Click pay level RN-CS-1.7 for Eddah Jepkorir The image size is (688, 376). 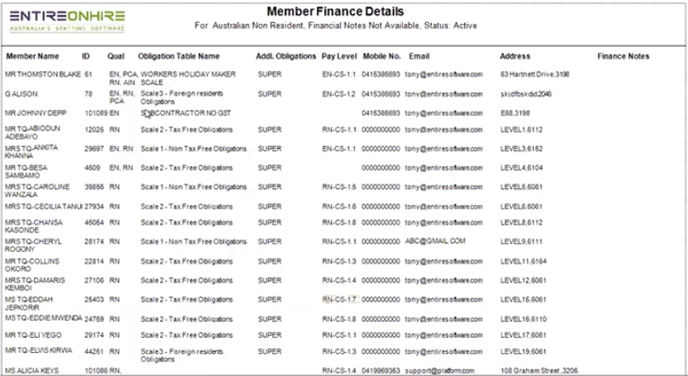[x=339, y=300]
